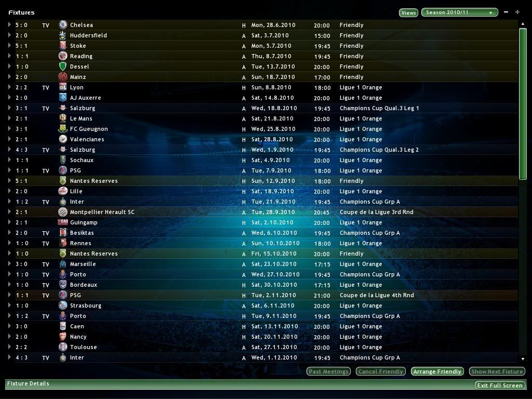Image resolution: width=532 pixels, height=399 pixels.
Task: Click the TV label in the Marseille row
Action: [46, 264]
